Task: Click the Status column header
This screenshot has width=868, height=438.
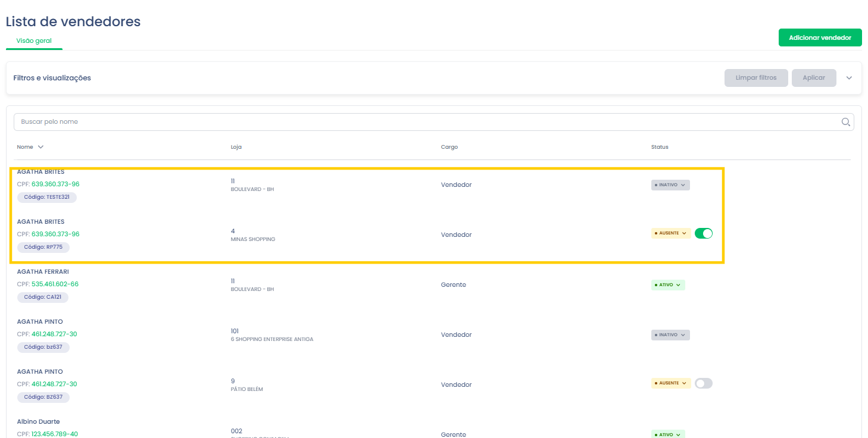Action: (x=660, y=147)
